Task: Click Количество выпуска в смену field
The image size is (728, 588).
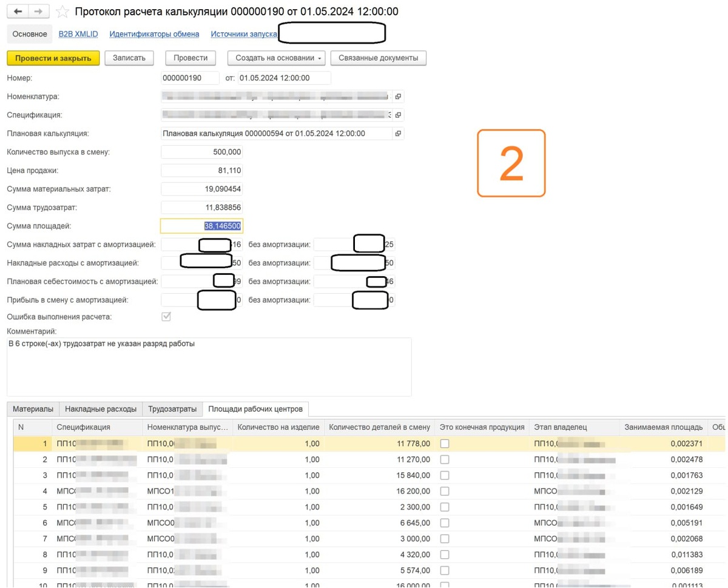Action: [202, 152]
